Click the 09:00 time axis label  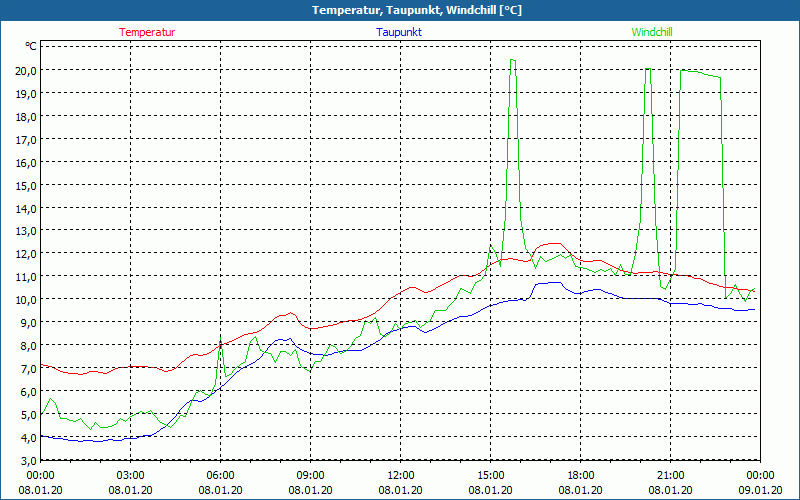point(311,475)
